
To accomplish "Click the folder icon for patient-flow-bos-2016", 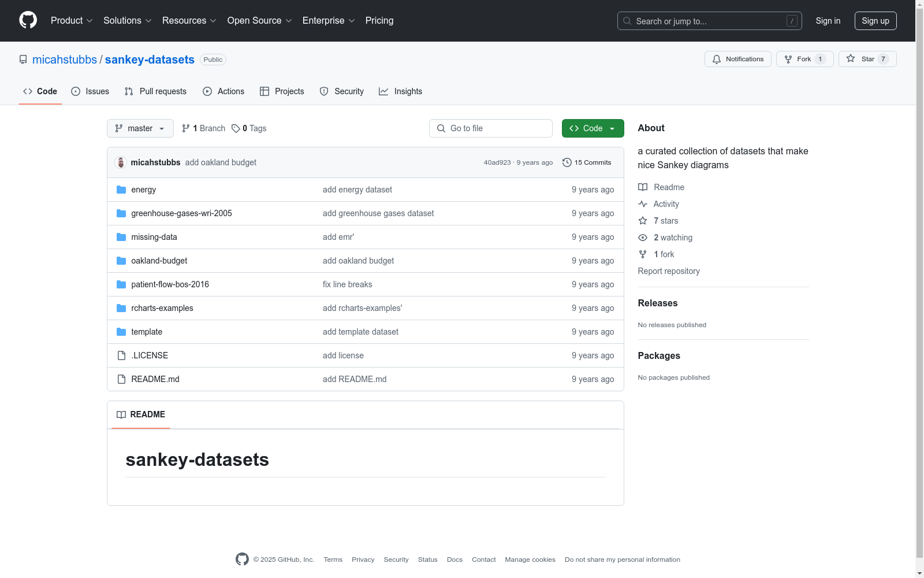I will pos(121,284).
